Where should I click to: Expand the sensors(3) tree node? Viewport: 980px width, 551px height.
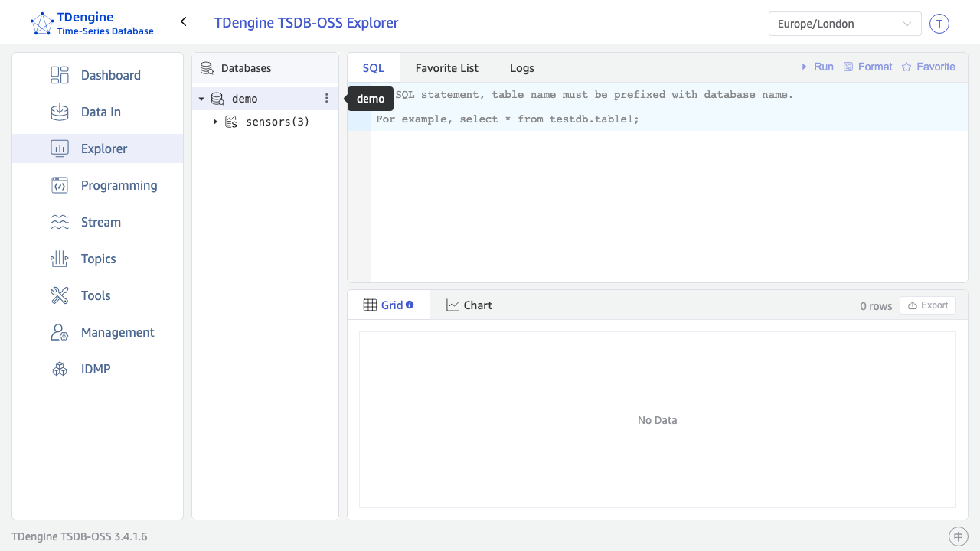pos(215,122)
